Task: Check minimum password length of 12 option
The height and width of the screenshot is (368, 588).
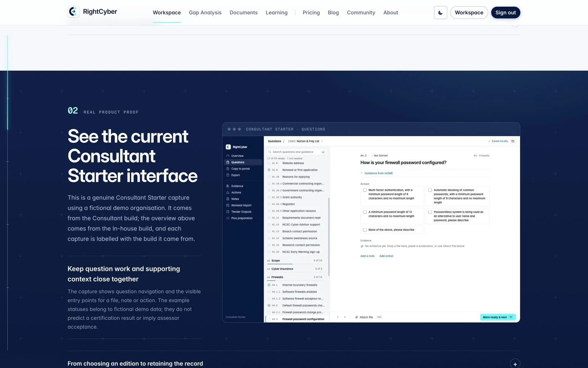Action: coord(365,212)
